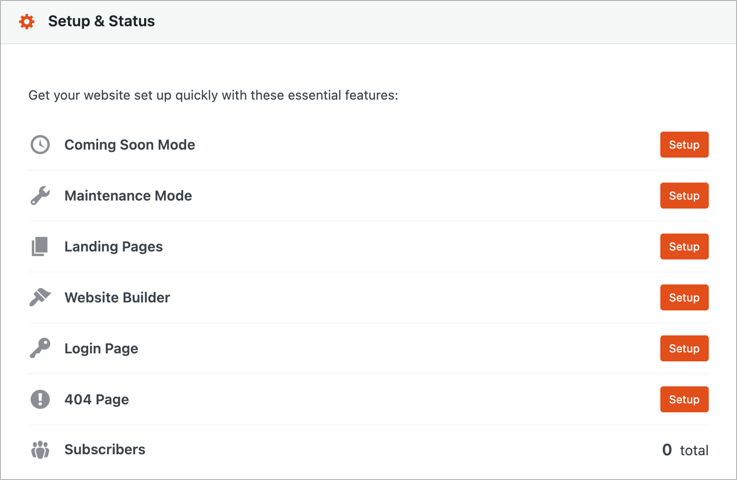
Task: Launch Setup for Login Page
Action: click(684, 349)
